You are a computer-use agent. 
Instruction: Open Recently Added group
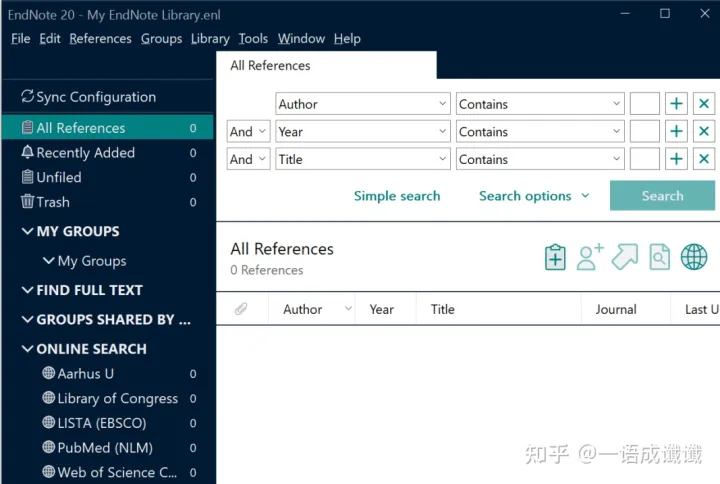coord(107,152)
